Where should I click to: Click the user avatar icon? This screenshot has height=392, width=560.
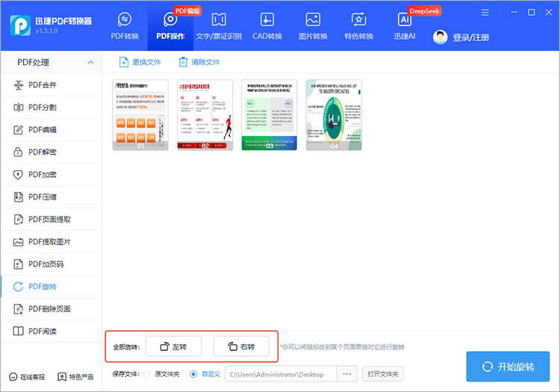click(440, 37)
